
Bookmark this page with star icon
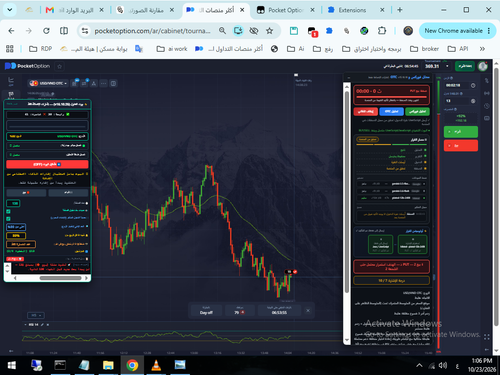coord(269,31)
